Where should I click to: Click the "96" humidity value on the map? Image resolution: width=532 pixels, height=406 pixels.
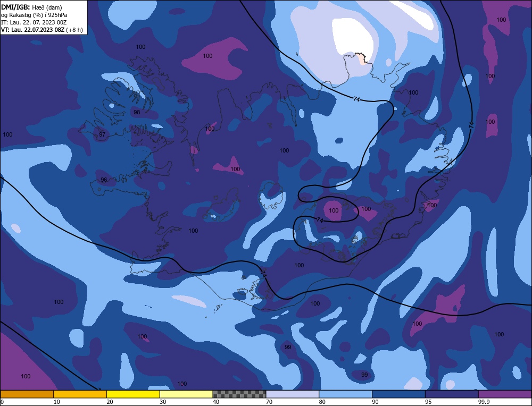(104, 180)
